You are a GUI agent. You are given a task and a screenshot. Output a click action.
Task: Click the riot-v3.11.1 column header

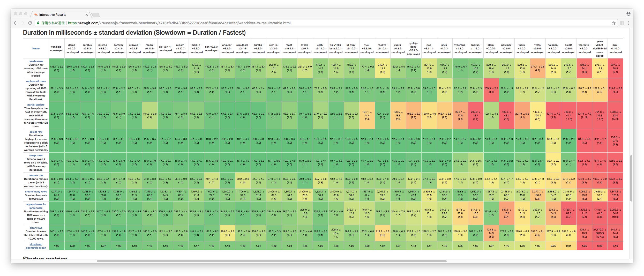[x=429, y=49]
